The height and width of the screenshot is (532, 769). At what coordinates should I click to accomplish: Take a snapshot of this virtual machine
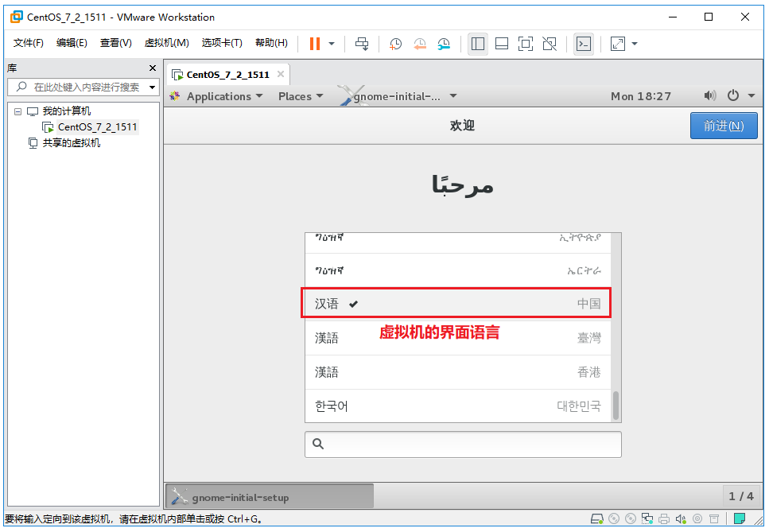(395, 44)
